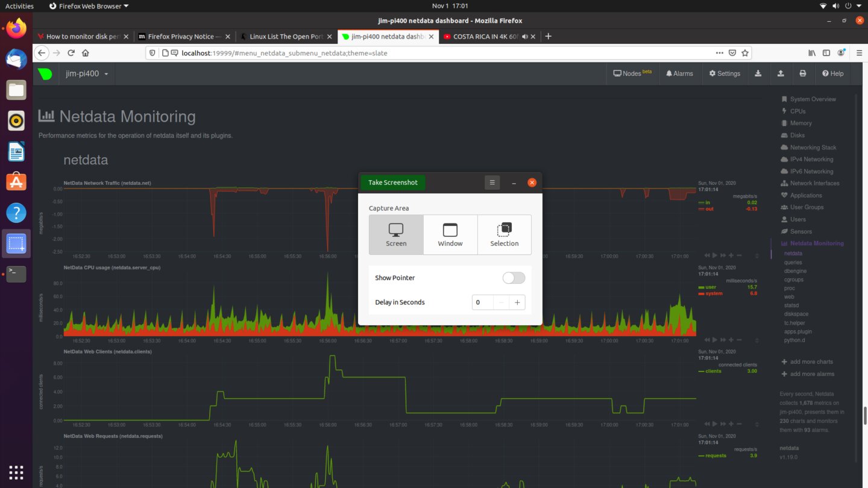Click the print dashboard icon
The image size is (868, 488).
(802, 74)
